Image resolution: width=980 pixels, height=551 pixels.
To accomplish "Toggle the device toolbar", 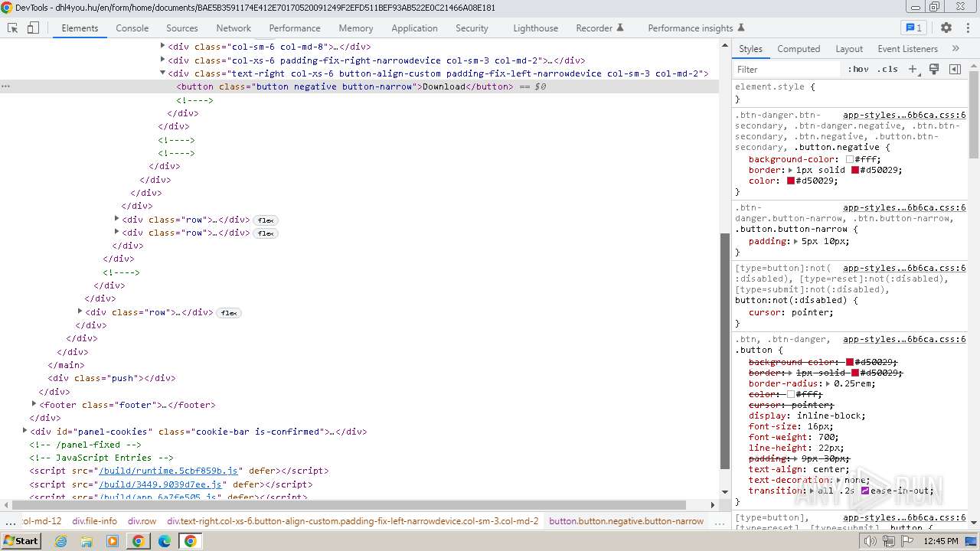I will pyautogui.click(x=33, y=28).
